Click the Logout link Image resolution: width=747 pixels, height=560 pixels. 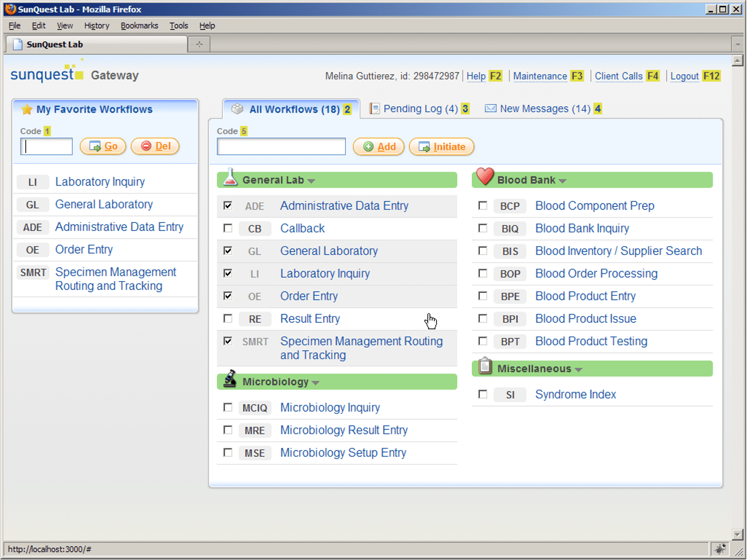click(685, 76)
